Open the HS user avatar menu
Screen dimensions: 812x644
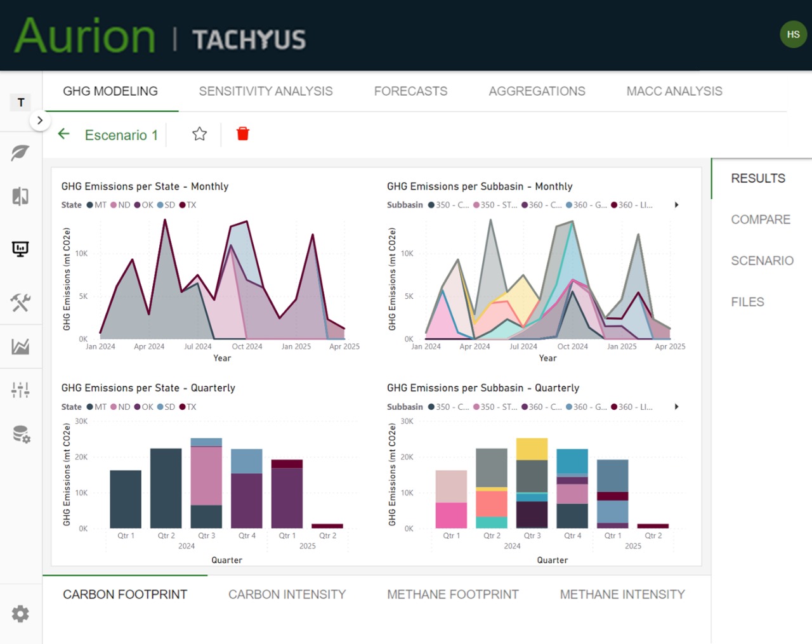(793, 34)
